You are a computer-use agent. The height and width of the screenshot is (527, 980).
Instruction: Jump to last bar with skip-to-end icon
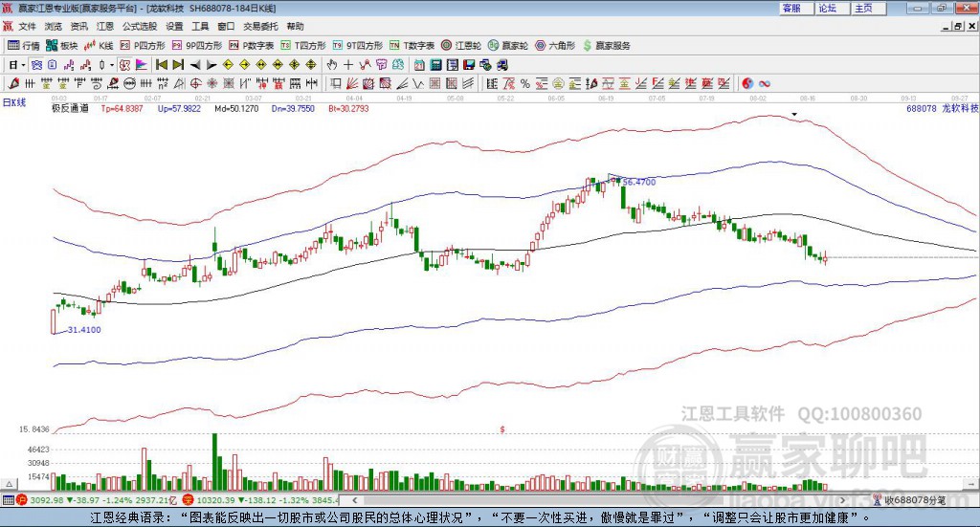(x=178, y=65)
